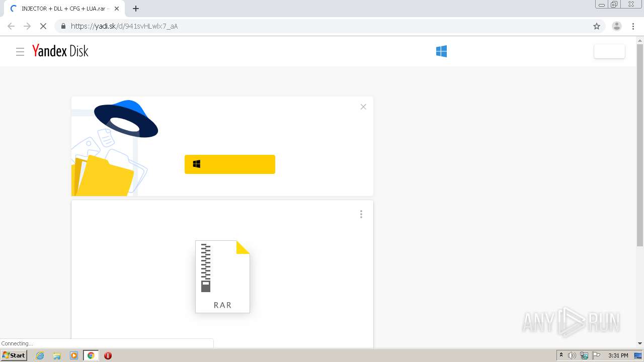Bookmark this page with star icon
This screenshot has width=644, height=362.
coord(597,26)
